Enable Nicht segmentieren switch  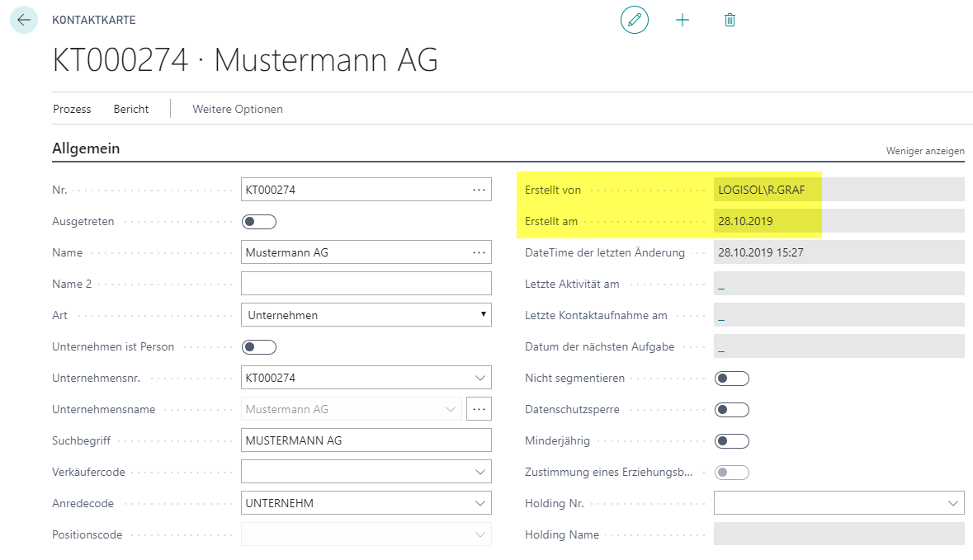732,379
